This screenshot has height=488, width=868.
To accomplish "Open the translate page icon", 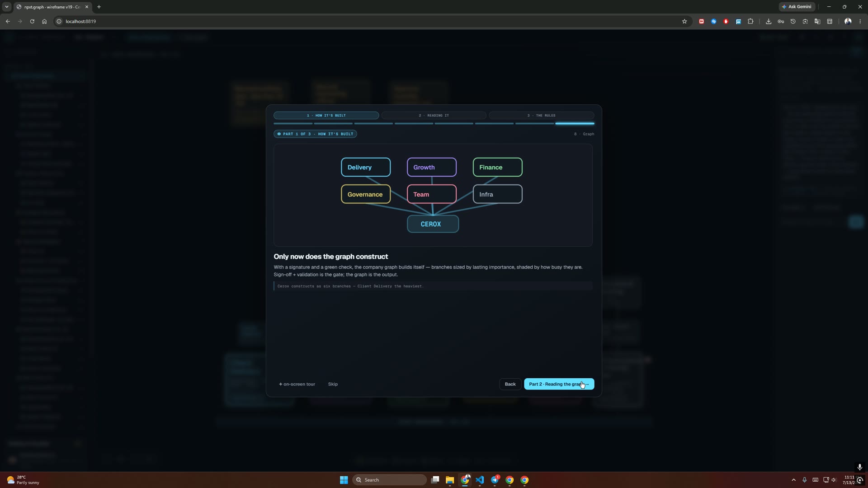I will pos(817,21).
